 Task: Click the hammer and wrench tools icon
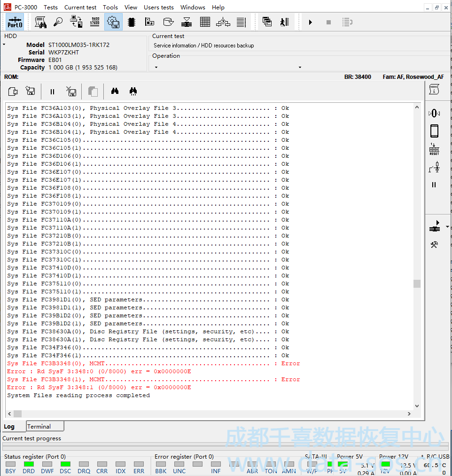[x=434, y=245]
